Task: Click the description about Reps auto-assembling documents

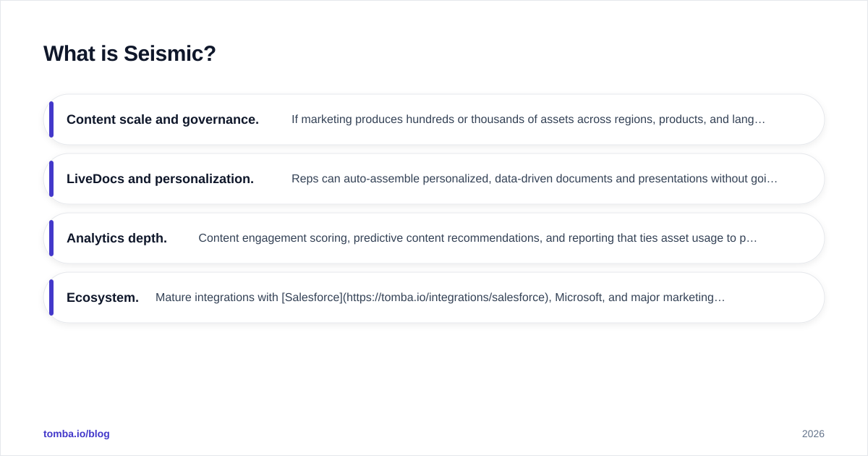Action: [x=535, y=179]
